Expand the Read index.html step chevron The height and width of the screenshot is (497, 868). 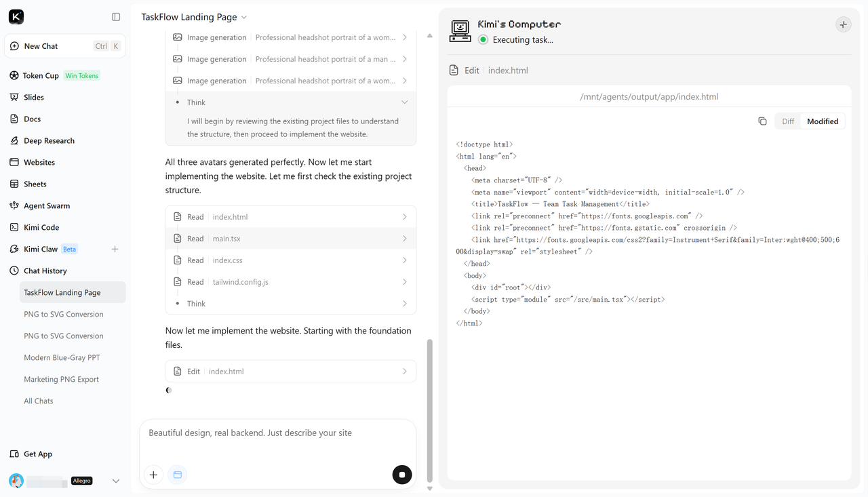click(x=405, y=217)
